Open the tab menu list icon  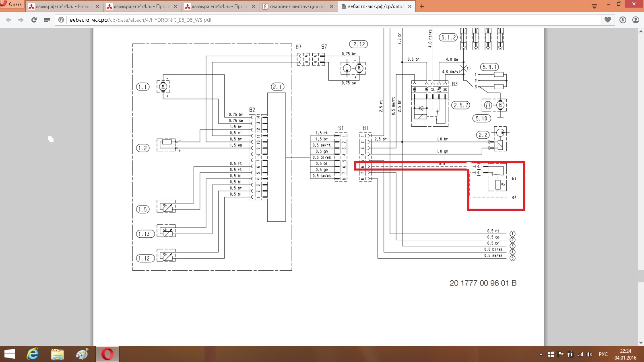(x=594, y=6)
